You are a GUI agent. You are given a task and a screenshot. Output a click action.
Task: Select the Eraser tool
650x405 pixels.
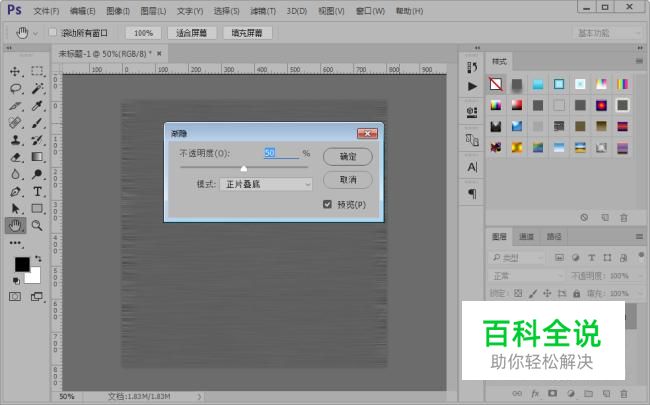15,157
